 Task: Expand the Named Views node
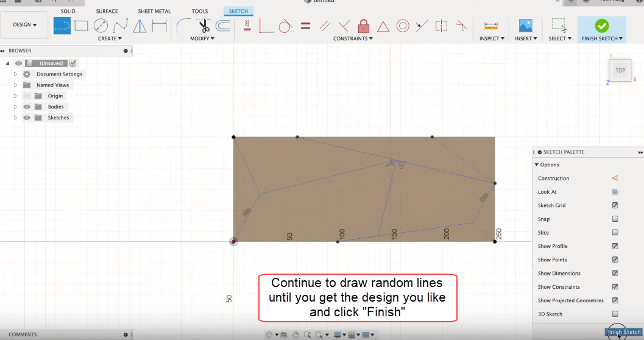[15, 85]
